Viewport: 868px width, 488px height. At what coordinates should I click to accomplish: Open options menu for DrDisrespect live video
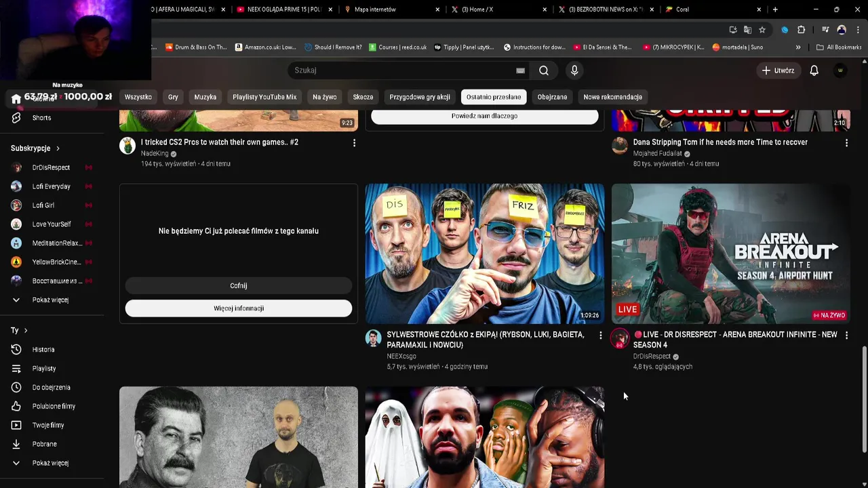coord(846,335)
